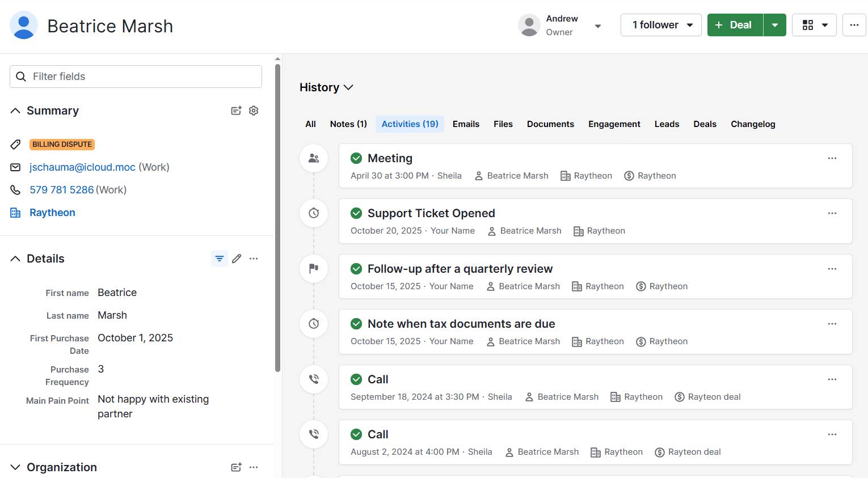Open Summary settings gear icon

pyautogui.click(x=254, y=111)
